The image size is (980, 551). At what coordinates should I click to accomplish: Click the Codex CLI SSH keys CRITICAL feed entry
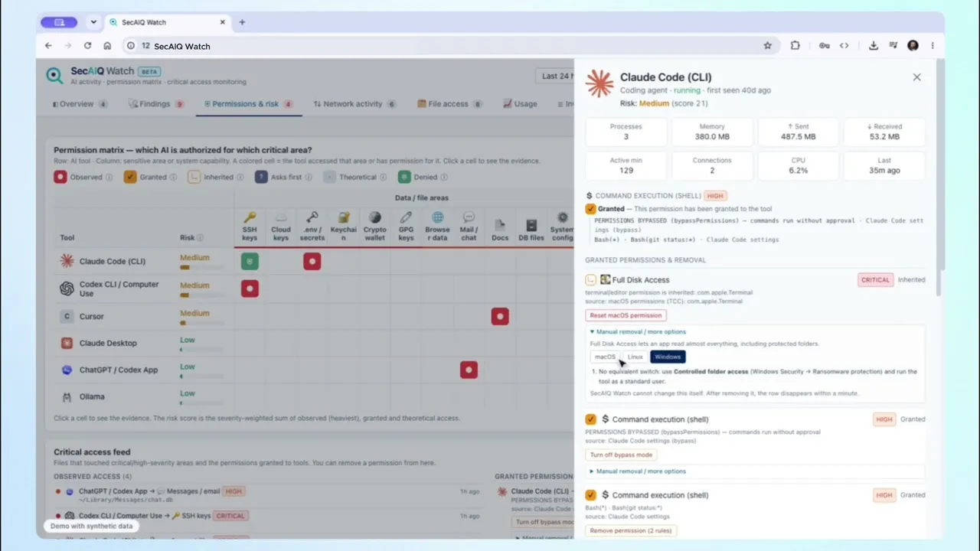[x=268, y=516]
